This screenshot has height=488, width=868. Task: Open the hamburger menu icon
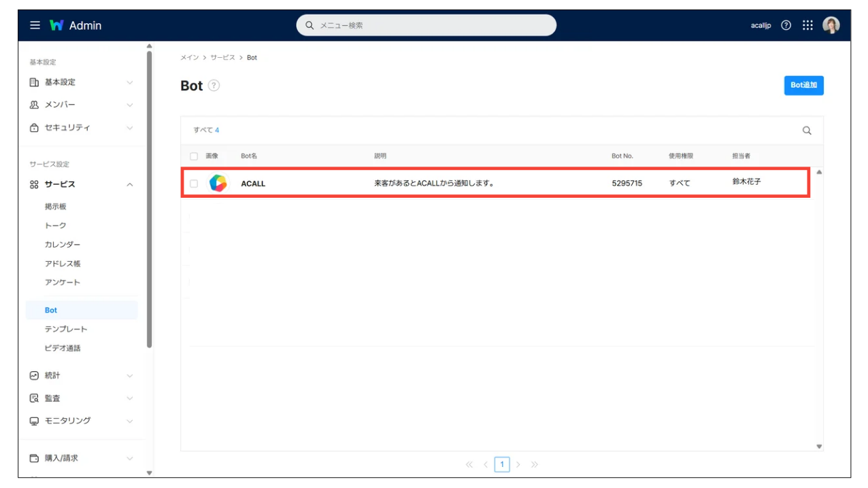coord(35,25)
